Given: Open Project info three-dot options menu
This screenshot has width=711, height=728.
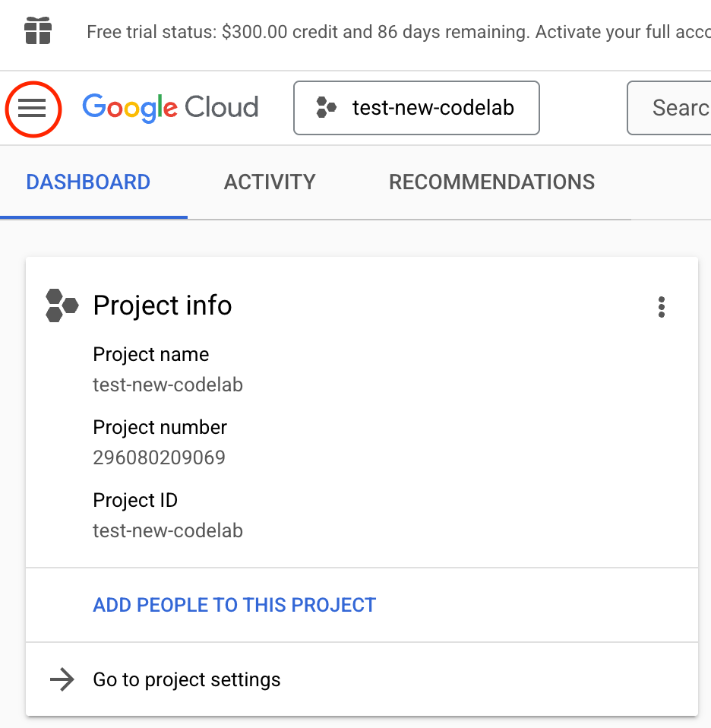Looking at the screenshot, I should (661, 307).
